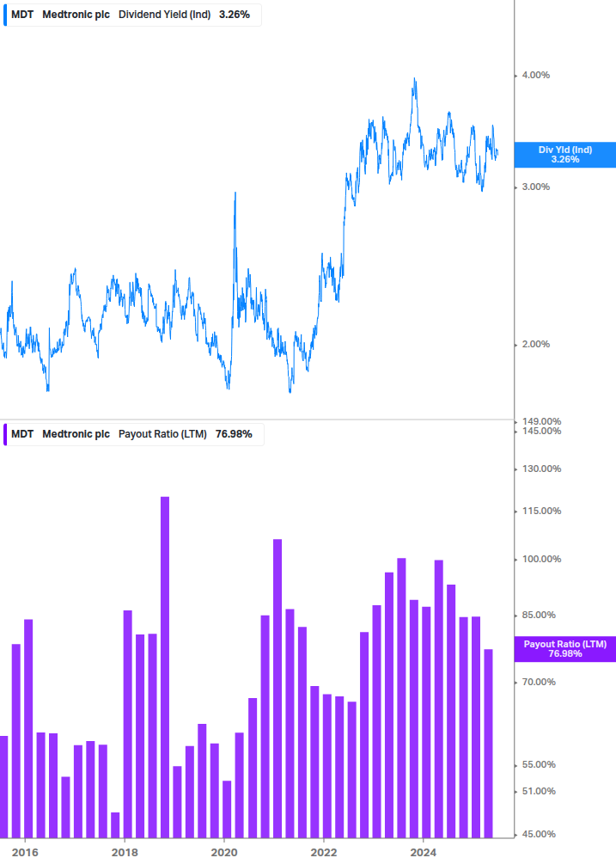Viewport: 616px width, 864px height.
Task: Click the 45.00% y-axis label
Action: click(539, 834)
